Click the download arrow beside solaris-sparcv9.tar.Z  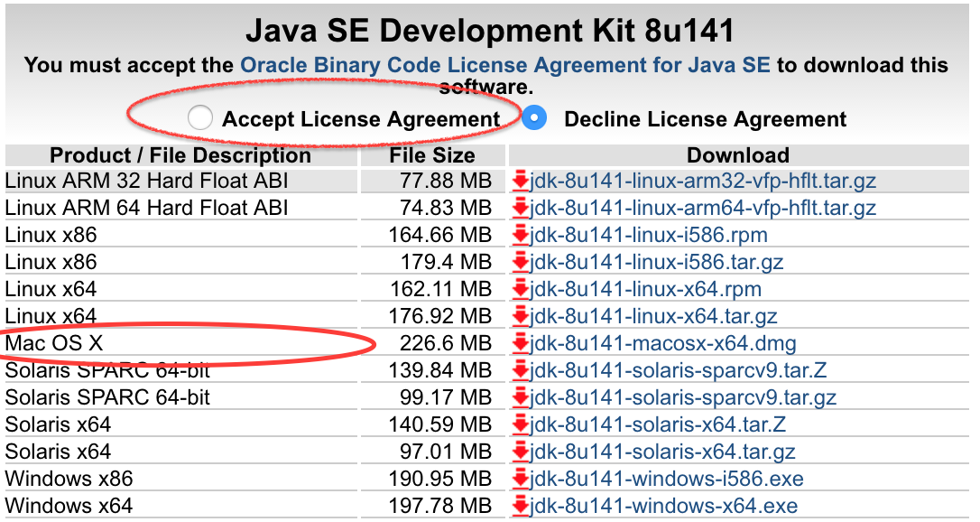pos(520,370)
